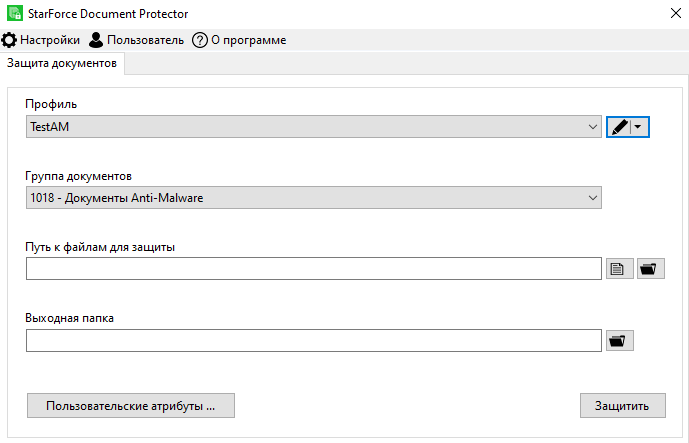
Task: Focus the Путь к файлам для защиты field
Action: point(312,268)
